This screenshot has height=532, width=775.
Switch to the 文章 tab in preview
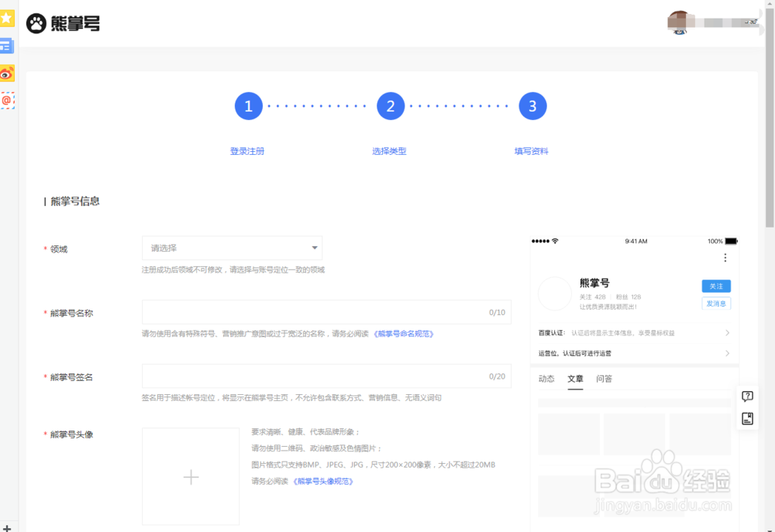point(575,379)
